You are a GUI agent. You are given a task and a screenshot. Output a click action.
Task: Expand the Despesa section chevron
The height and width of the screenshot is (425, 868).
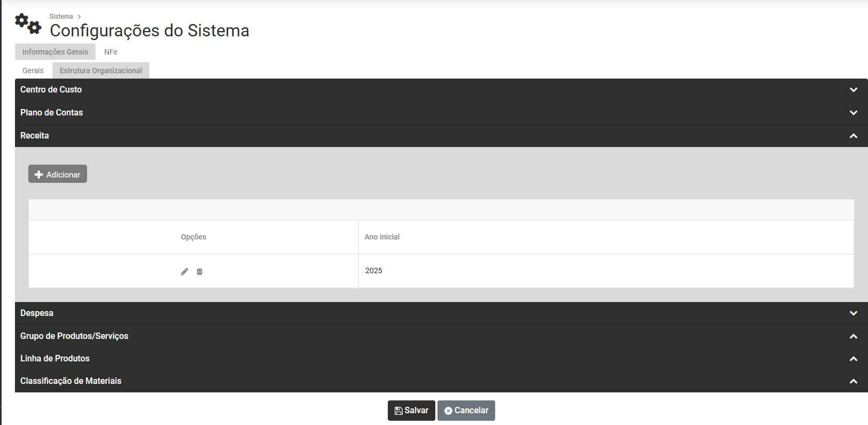pos(853,313)
